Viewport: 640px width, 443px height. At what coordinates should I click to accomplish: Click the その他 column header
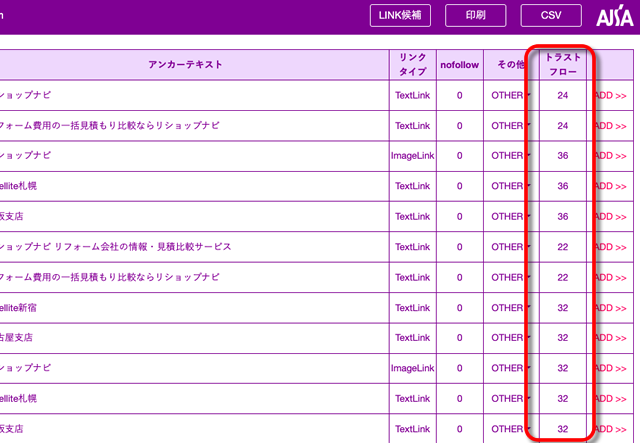[x=511, y=65]
